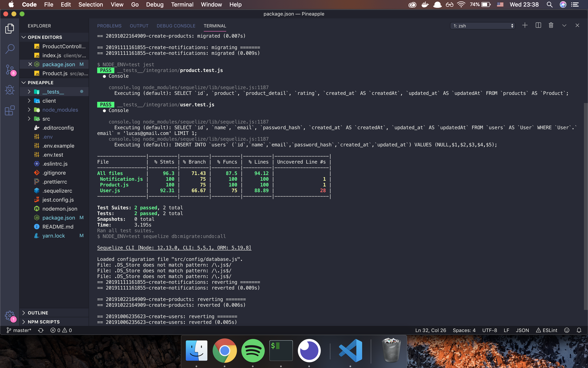
Task: Open the Debug view bug icon
Action: click(x=10, y=90)
